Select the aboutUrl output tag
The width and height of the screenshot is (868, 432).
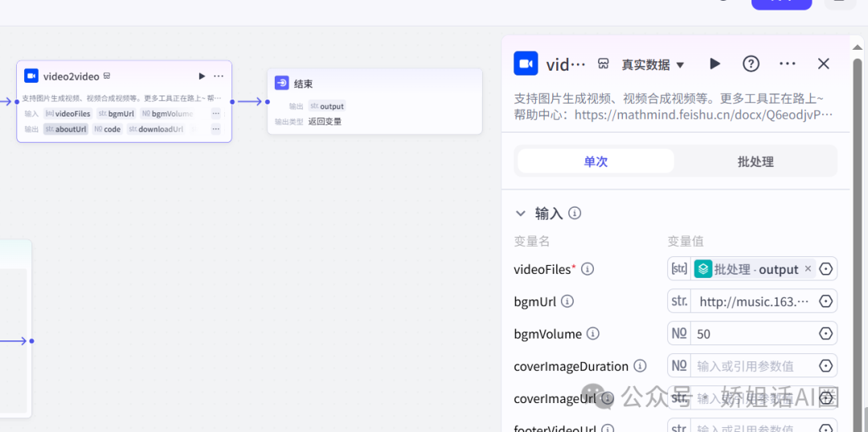(66, 129)
